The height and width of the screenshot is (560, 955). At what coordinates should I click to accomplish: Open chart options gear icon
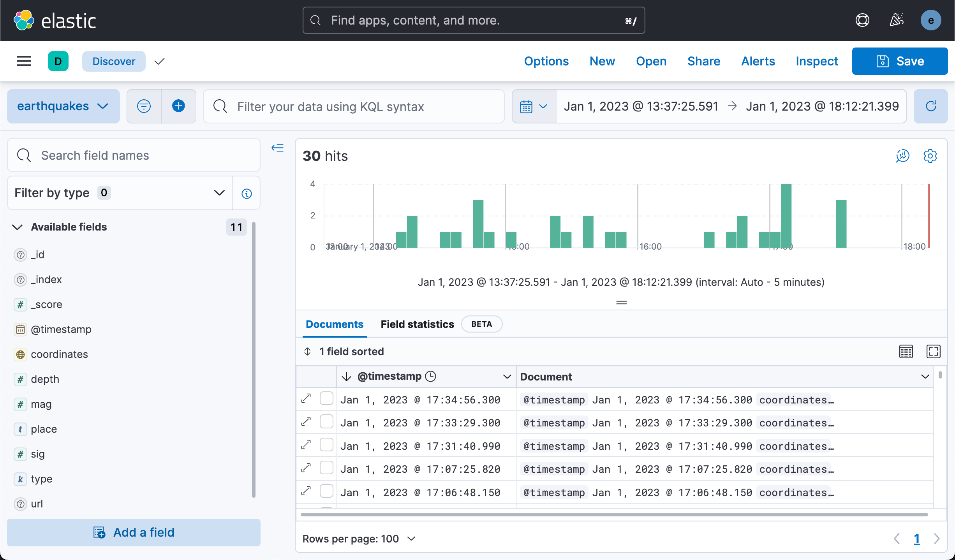coord(930,156)
